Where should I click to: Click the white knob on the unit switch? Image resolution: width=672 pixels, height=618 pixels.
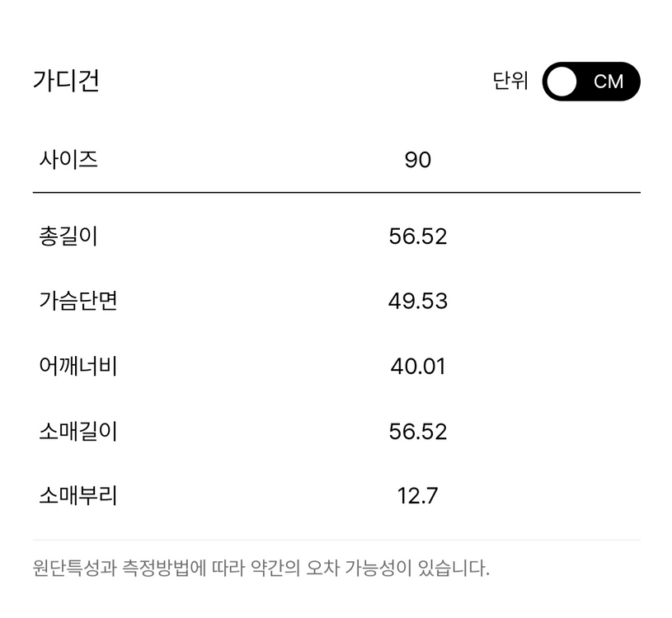tap(563, 82)
